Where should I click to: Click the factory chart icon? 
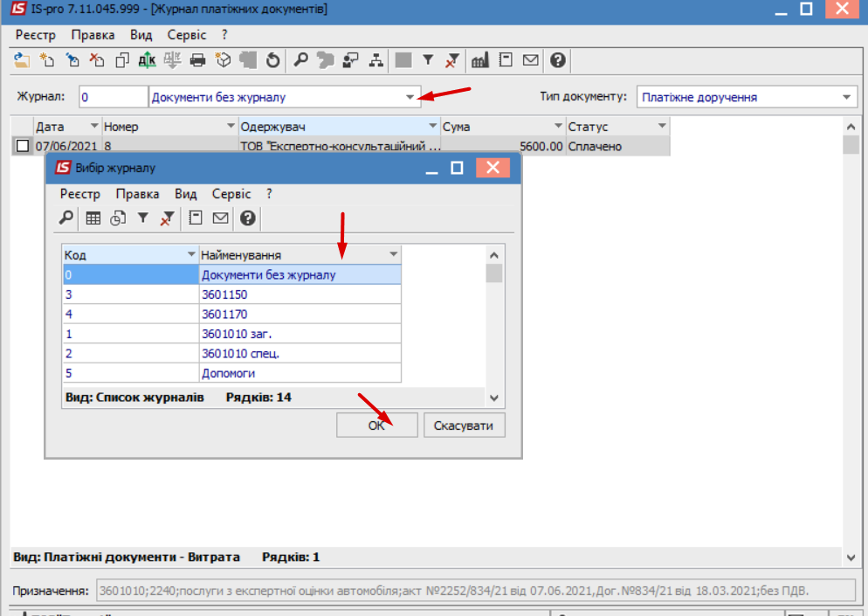(x=480, y=59)
